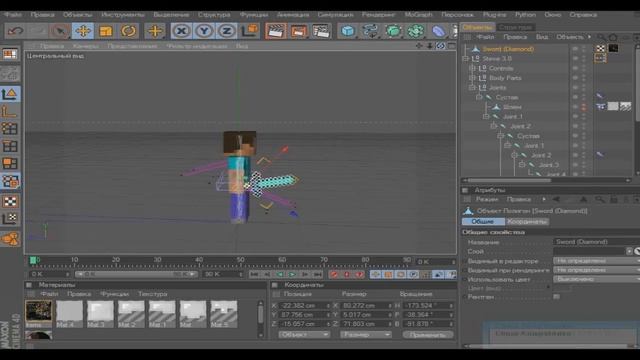
Task: Select edges mode icon in sidebar
Action: click(x=10, y=146)
